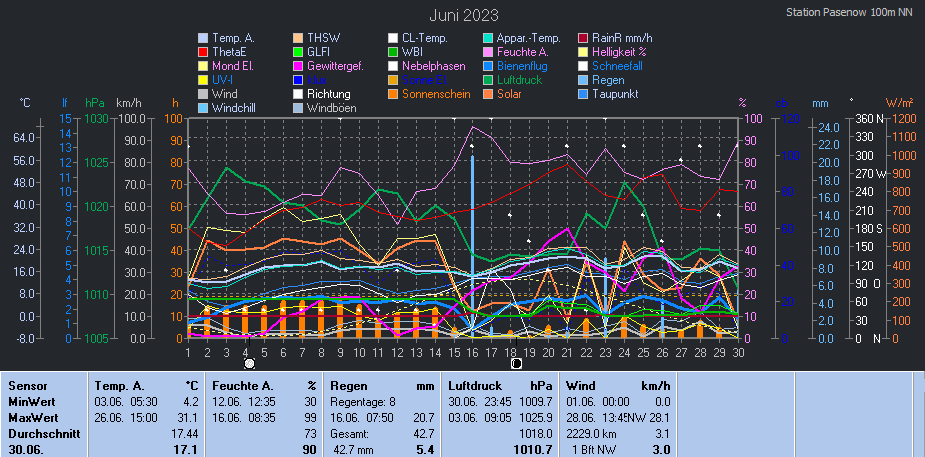Select the Bienenflug legend label
Viewport: 925px width, 457px height.
(x=522, y=66)
